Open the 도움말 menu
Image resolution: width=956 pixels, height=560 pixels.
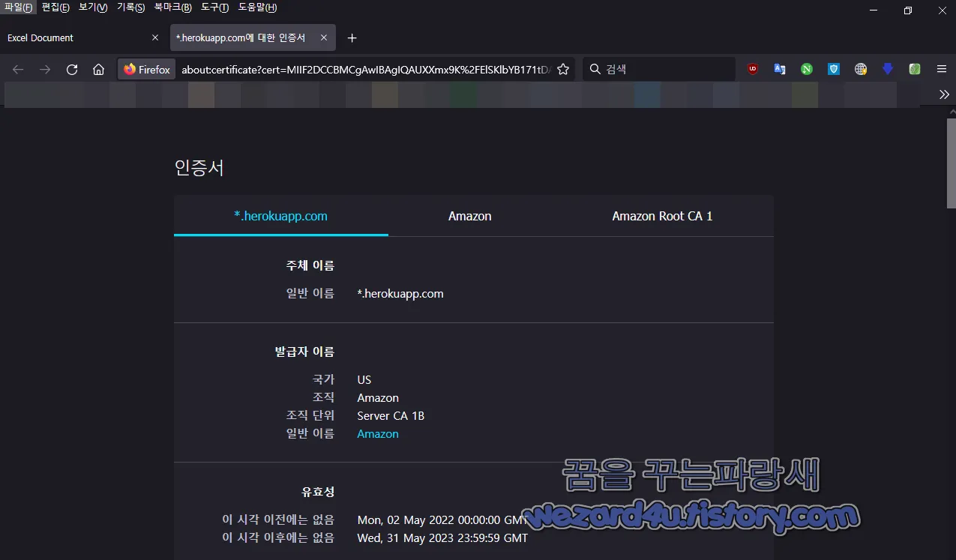tap(257, 7)
